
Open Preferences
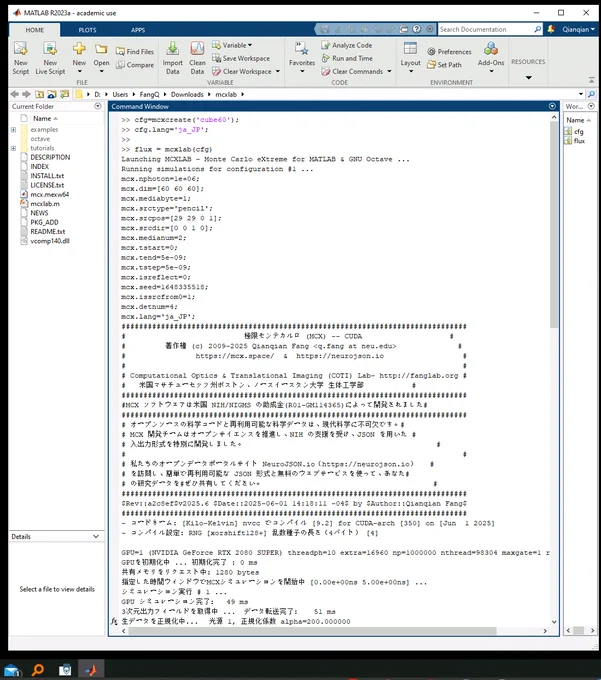pyautogui.click(x=449, y=51)
